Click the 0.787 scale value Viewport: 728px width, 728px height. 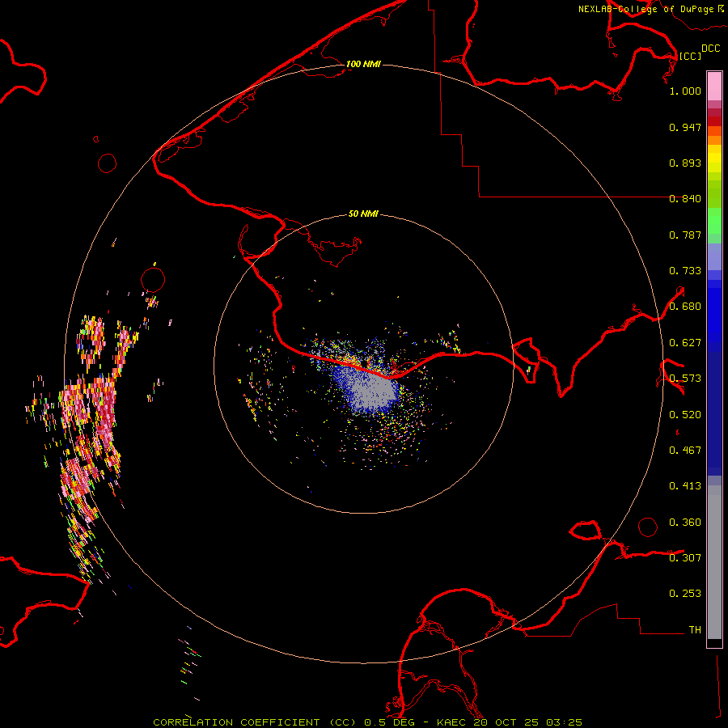[x=685, y=235]
